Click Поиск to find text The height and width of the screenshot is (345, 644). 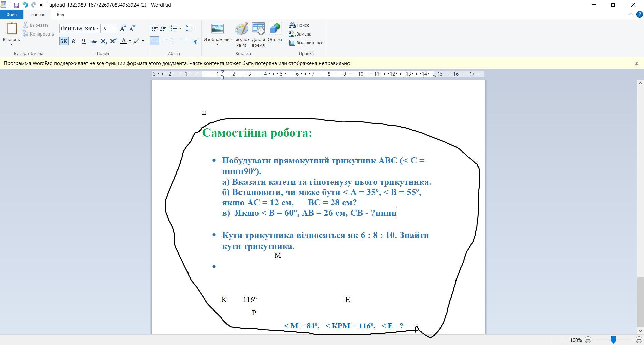(x=299, y=25)
